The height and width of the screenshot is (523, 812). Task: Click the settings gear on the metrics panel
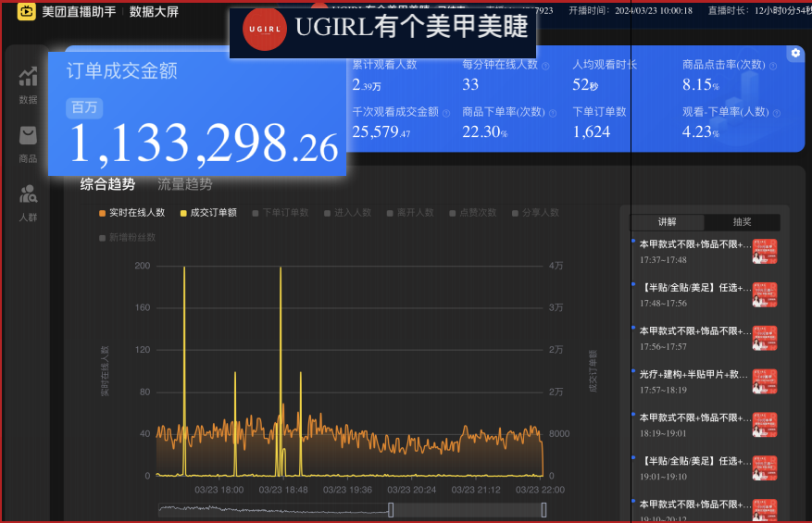(795, 54)
